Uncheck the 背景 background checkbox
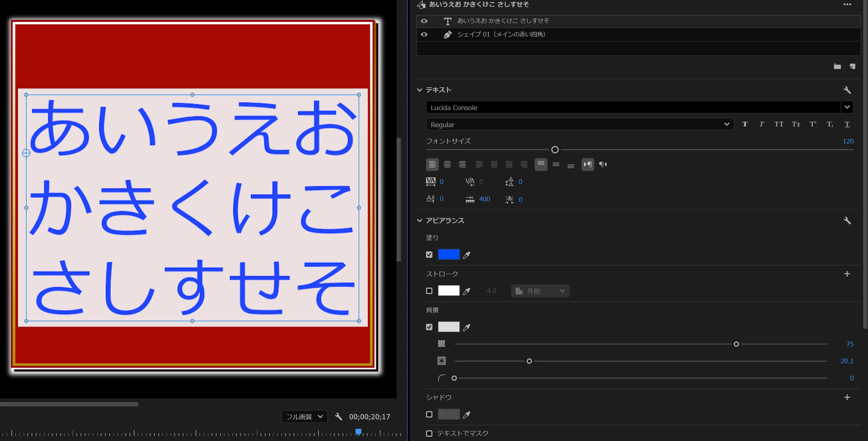 click(x=429, y=327)
